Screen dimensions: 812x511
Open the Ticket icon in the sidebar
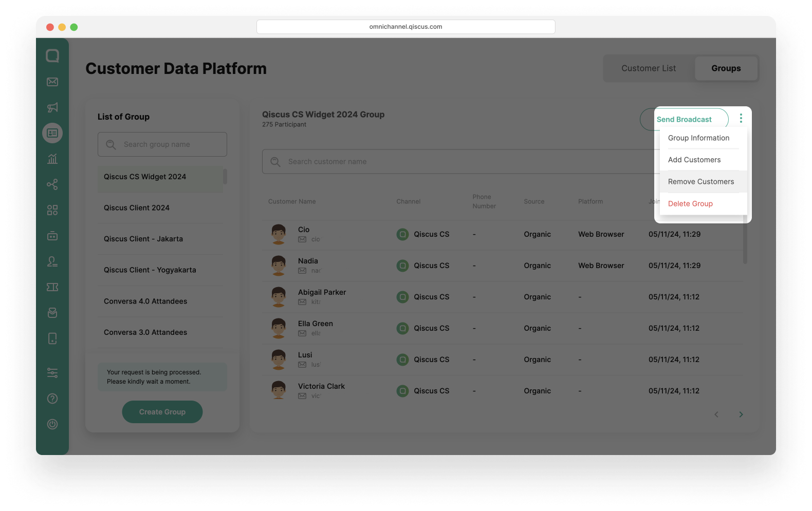(x=52, y=287)
